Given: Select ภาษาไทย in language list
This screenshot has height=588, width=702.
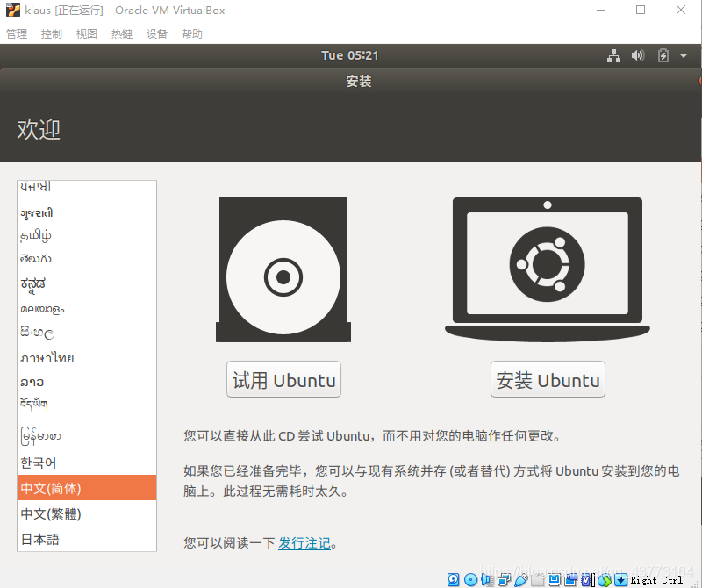Looking at the screenshot, I should tap(87, 358).
